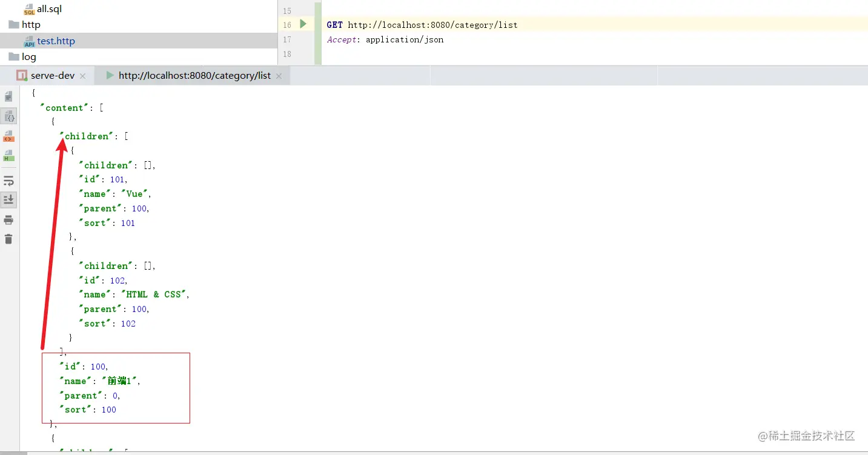Click the "name": "HTML & CSS" line

(134, 294)
